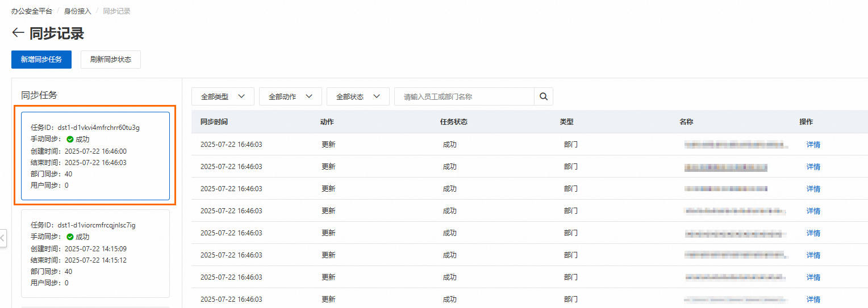The height and width of the screenshot is (308, 868).
Task: Click 成功 status in first table row
Action: [x=449, y=144]
